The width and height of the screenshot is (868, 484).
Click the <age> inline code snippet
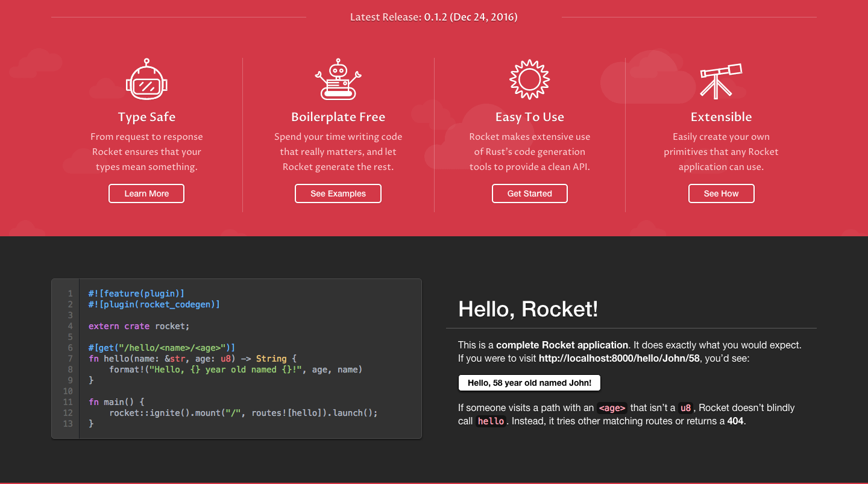[x=612, y=408]
